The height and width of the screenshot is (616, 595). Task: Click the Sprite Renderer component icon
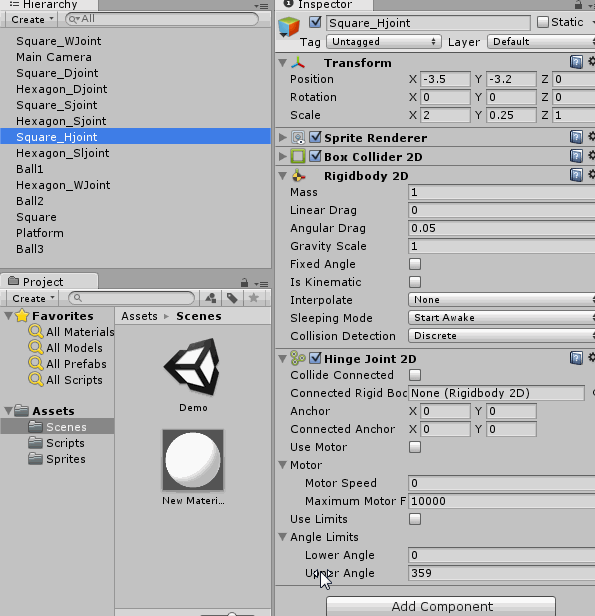pyautogui.click(x=298, y=138)
